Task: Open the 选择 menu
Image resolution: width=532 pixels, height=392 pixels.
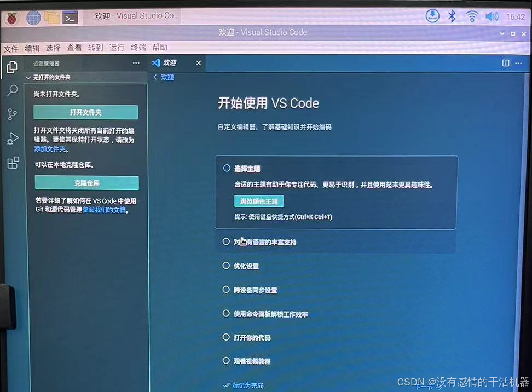Action: [x=53, y=48]
